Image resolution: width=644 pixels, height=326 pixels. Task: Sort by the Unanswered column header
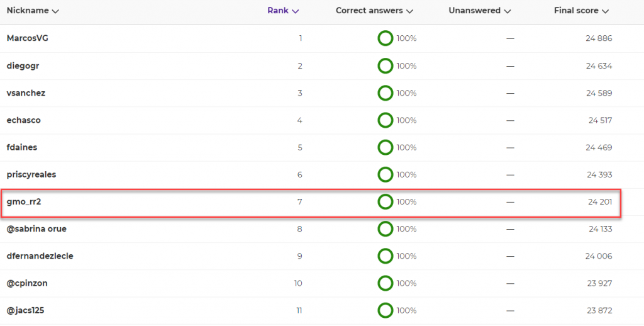tap(480, 11)
